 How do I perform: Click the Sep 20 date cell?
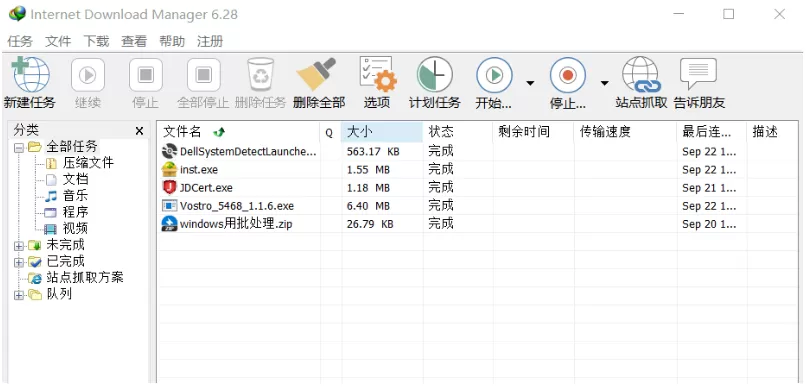[x=709, y=224]
